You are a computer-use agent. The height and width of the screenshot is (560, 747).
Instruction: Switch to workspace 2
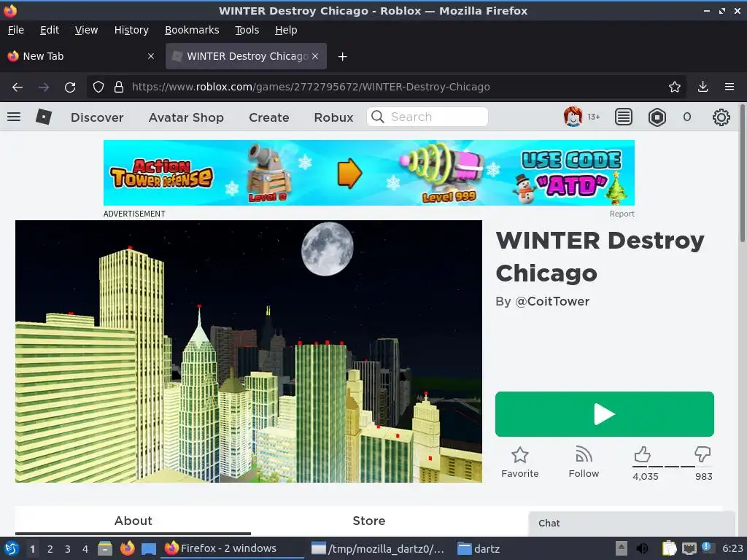coord(50,549)
